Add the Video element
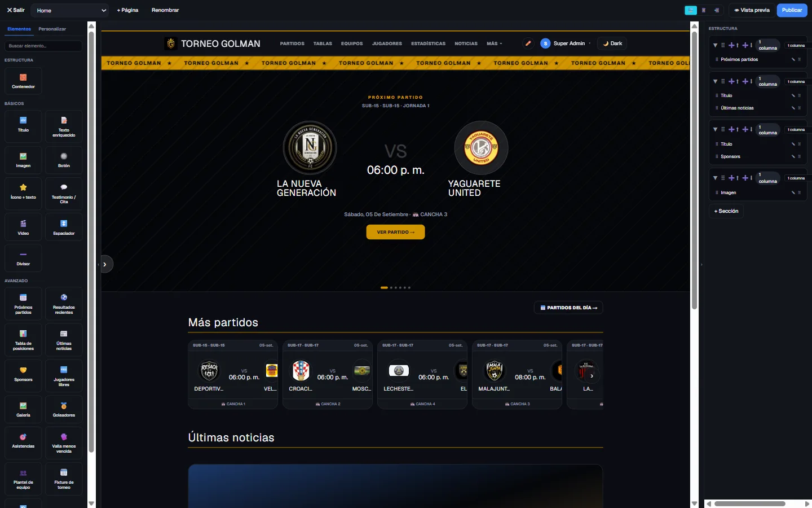 click(23, 227)
